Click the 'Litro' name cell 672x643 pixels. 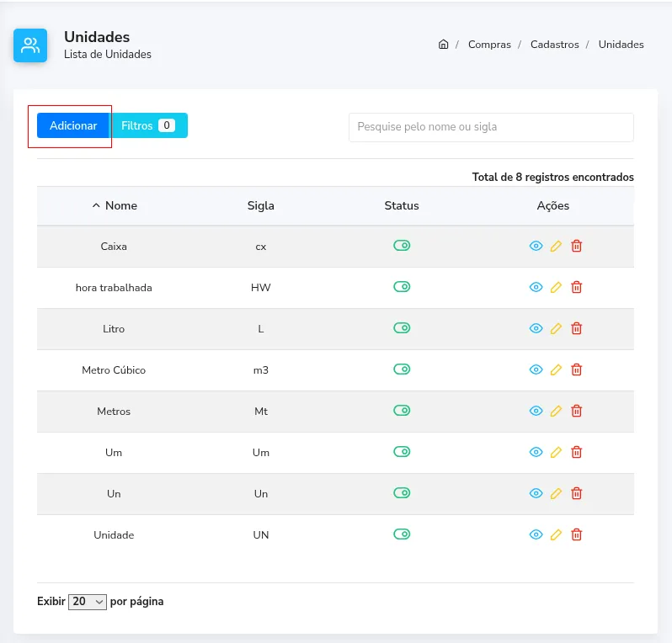click(x=114, y=329)
